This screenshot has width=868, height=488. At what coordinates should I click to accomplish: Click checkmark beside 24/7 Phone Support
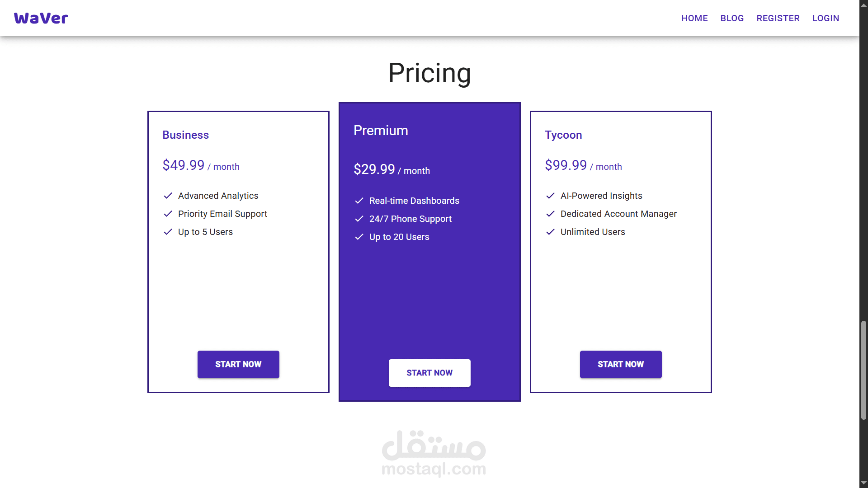tap(359, 219)
